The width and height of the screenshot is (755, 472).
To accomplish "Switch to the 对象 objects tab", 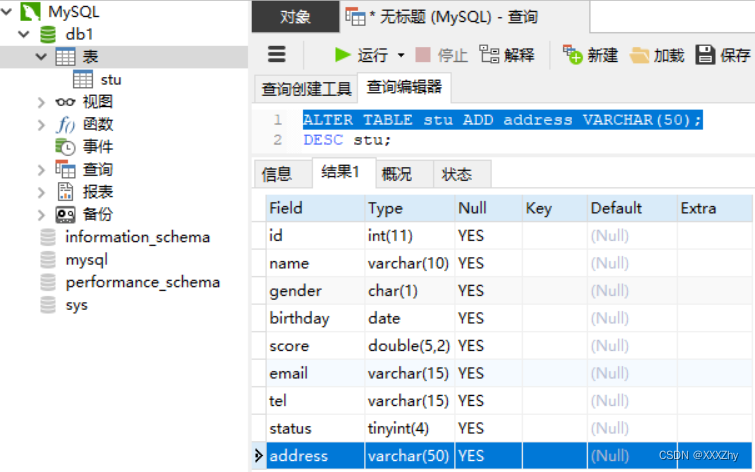I will click(295, 17).
